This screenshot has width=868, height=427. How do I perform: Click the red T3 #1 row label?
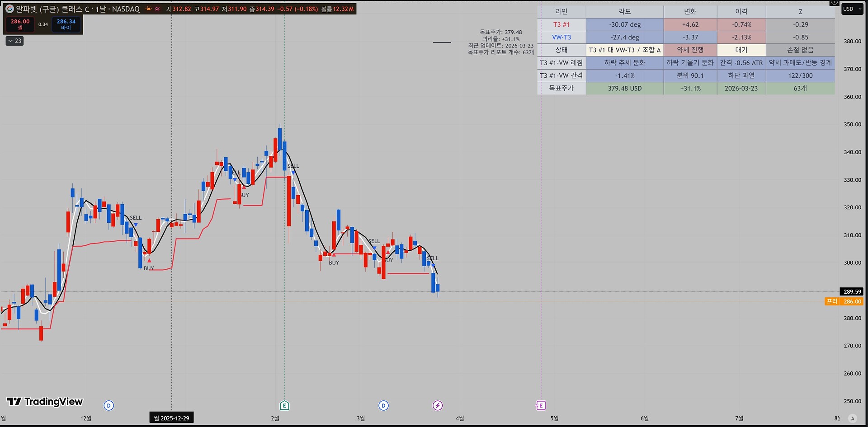click(561, 24)
